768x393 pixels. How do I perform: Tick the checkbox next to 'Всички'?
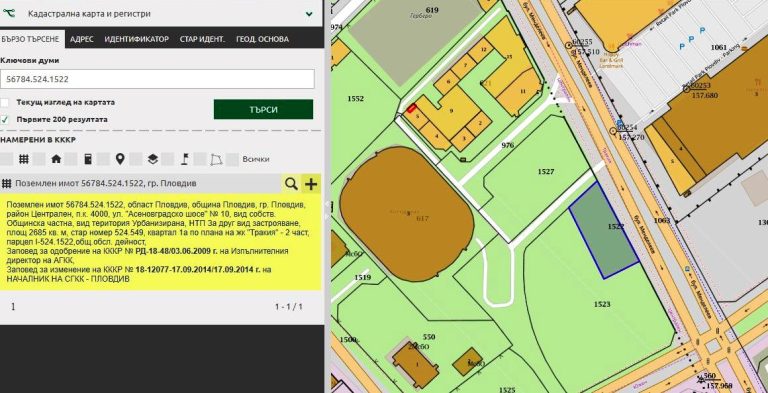click(233, 159)
